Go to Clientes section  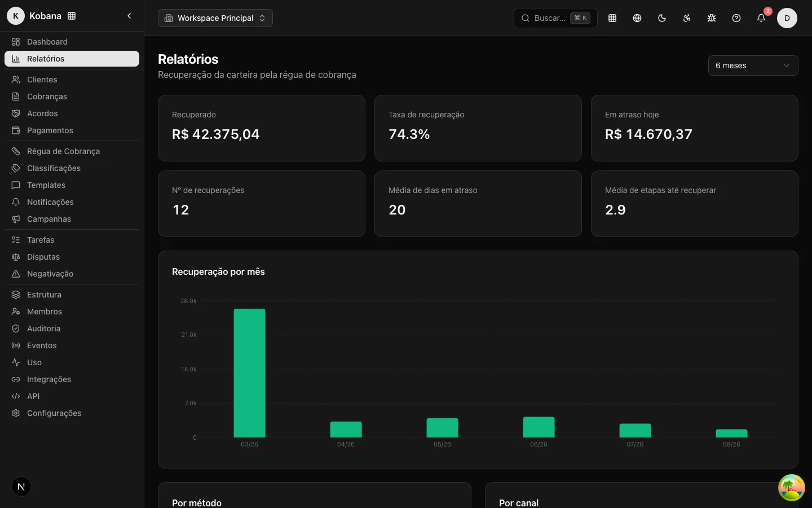(x=72, y=80)
